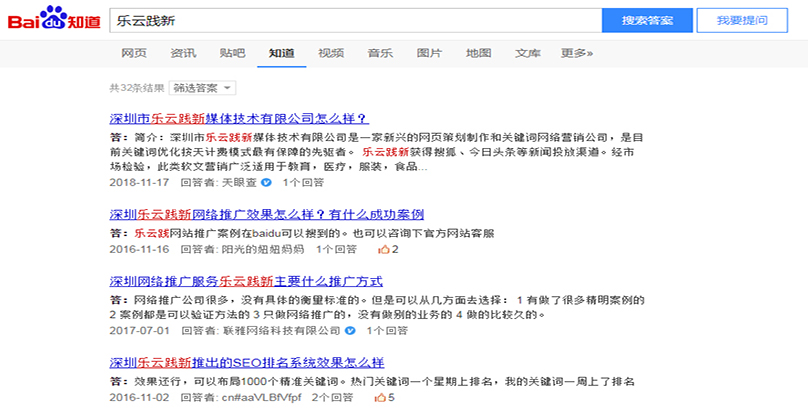This screenshot has height=414, width=808.
Task: Click the verified badge next to 天眼查
Action: pyautogui.click(x=266, y=182)
